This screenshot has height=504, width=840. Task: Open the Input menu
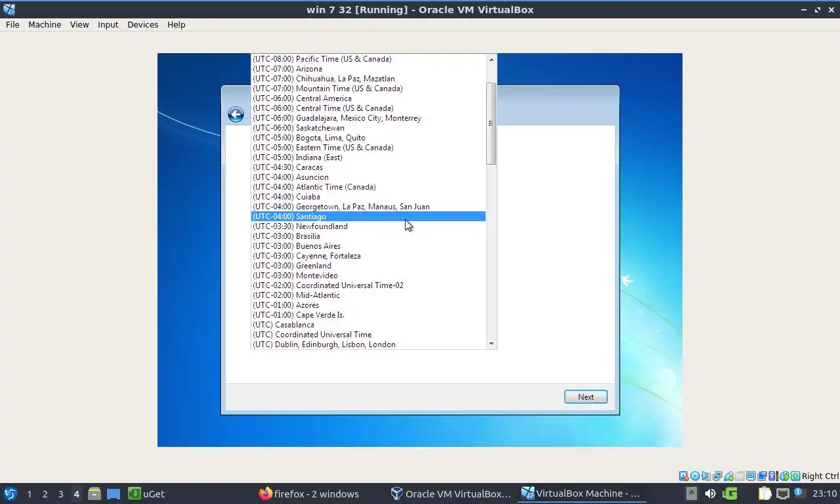click(x=108, y=24)
